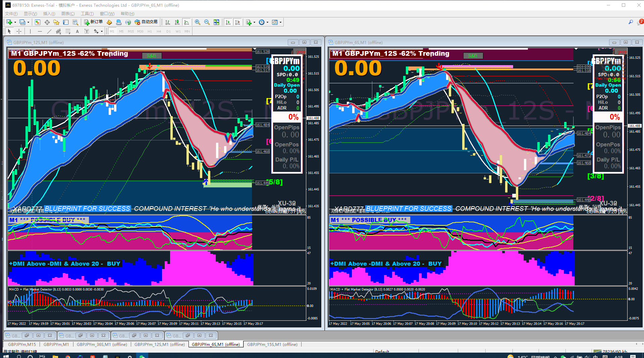
Task: Click the New Chart toolbar icon
Action: click(x=9, y=22)
